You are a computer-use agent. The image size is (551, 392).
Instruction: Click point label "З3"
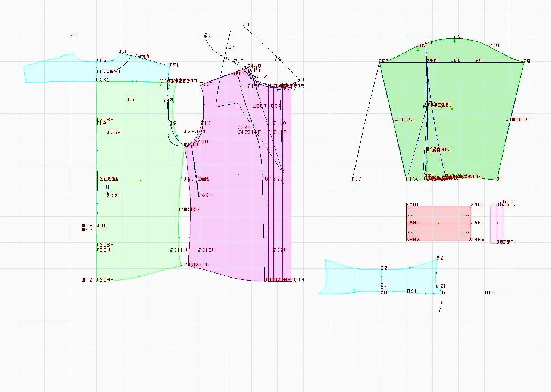(x=246, y=25)
